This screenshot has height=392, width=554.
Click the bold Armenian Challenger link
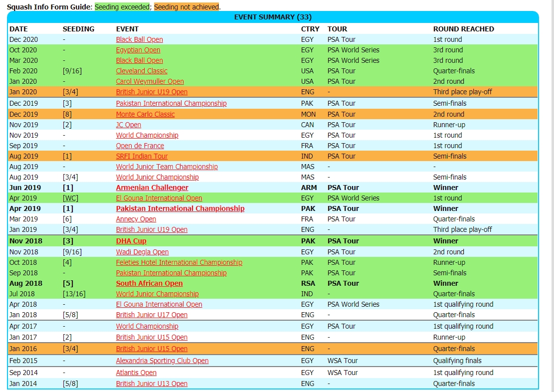tap(152, 188)
